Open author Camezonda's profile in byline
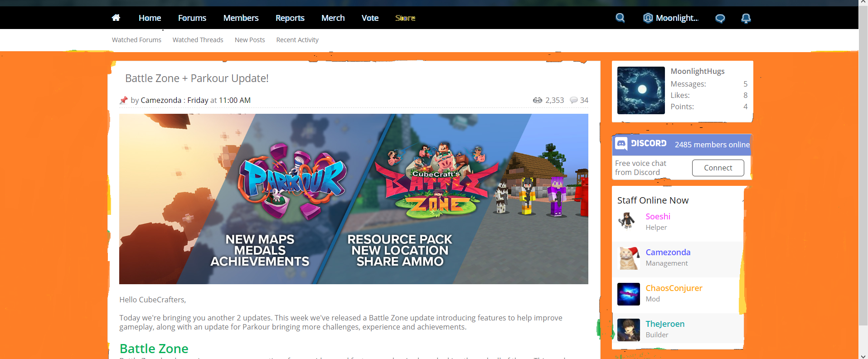The height and width of the screenshot is (359, 868). 161,100
